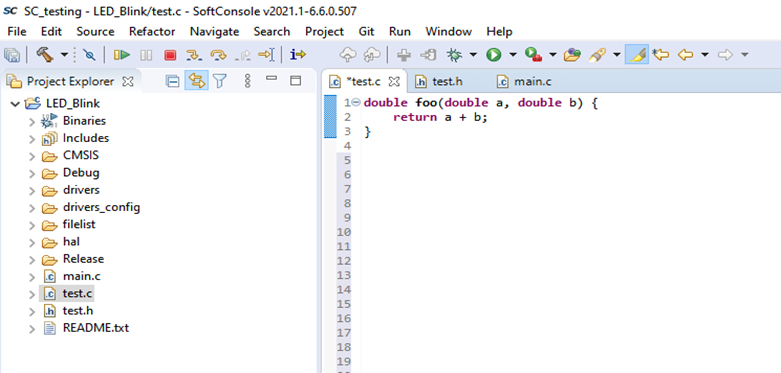The height and width of the screenshot is (373, 781).
Task: Select README.txt in Project Explorer
Action: (96, 328)
